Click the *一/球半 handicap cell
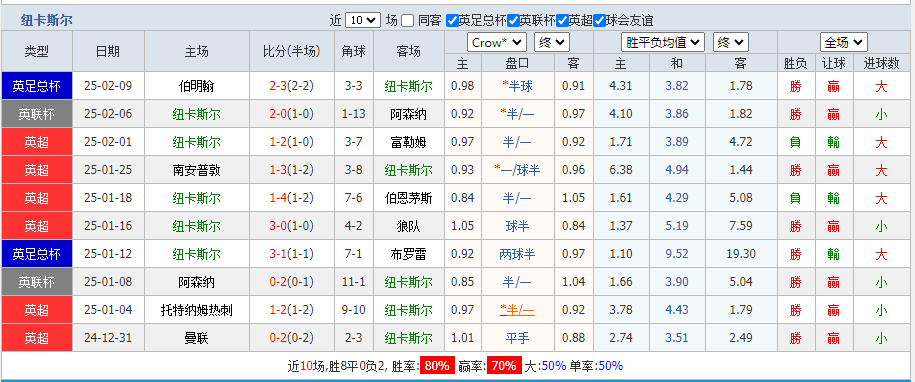Screen dimensions: 915x382 pyautogui.click(x=517, y=170)
